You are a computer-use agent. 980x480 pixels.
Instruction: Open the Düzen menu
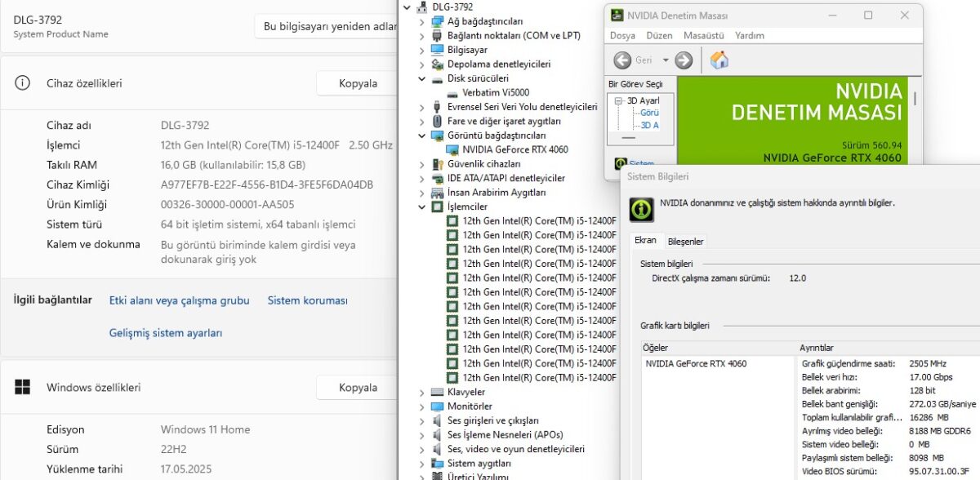tap(659, 35)
